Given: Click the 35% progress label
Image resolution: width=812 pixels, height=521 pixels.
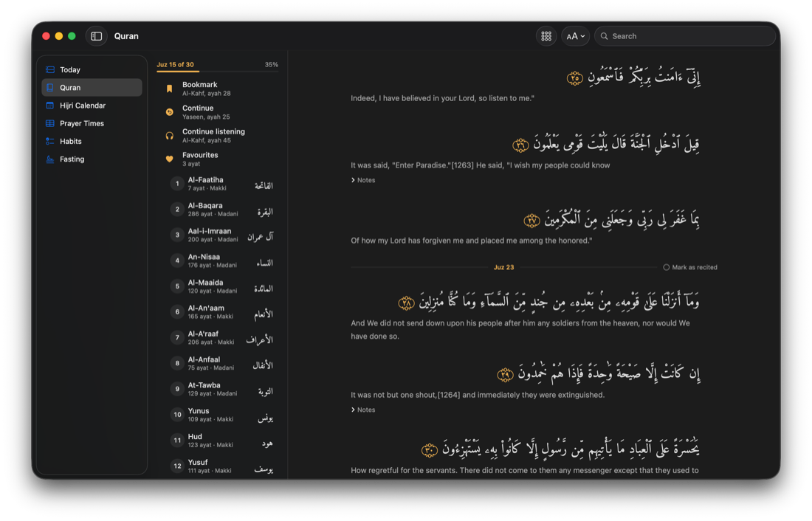Looking at the screenshot, I should (272, 65).
